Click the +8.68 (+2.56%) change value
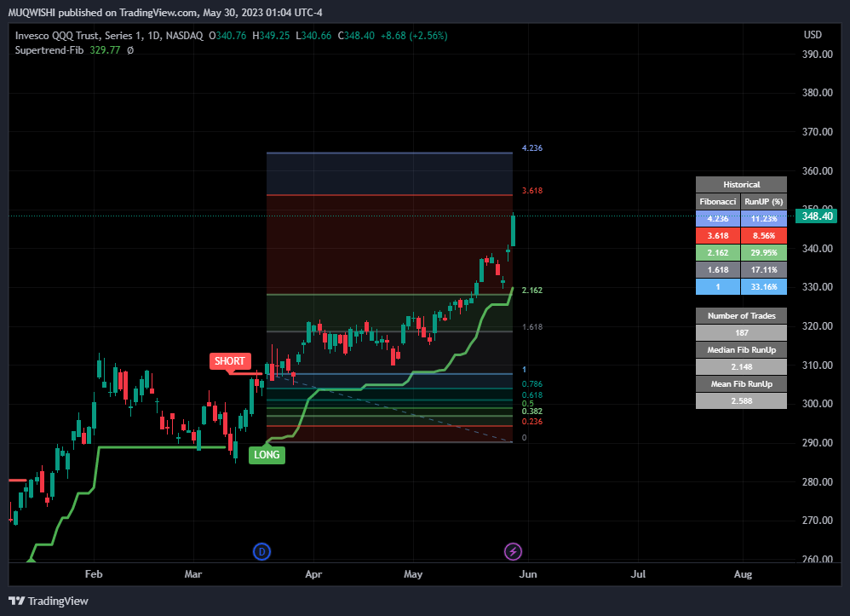The width and height of the screenshot is (850, 616). [414, 36]
